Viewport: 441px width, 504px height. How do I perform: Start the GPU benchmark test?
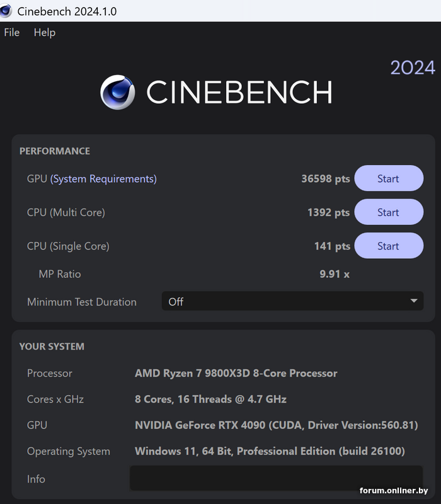[x=389, y=178]
